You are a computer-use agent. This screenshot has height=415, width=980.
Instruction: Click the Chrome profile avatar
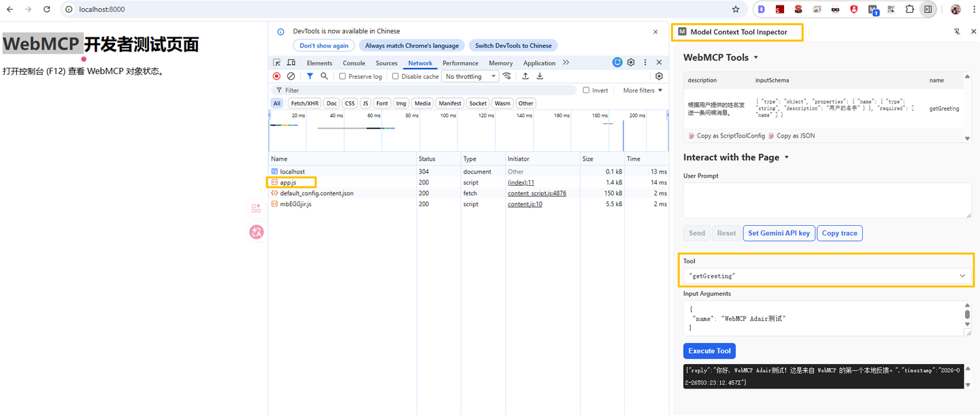[x=955, y=10]
